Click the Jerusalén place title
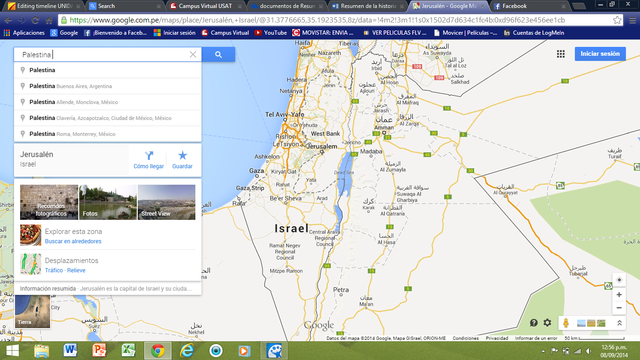640x360 pixels. [37, 154]
